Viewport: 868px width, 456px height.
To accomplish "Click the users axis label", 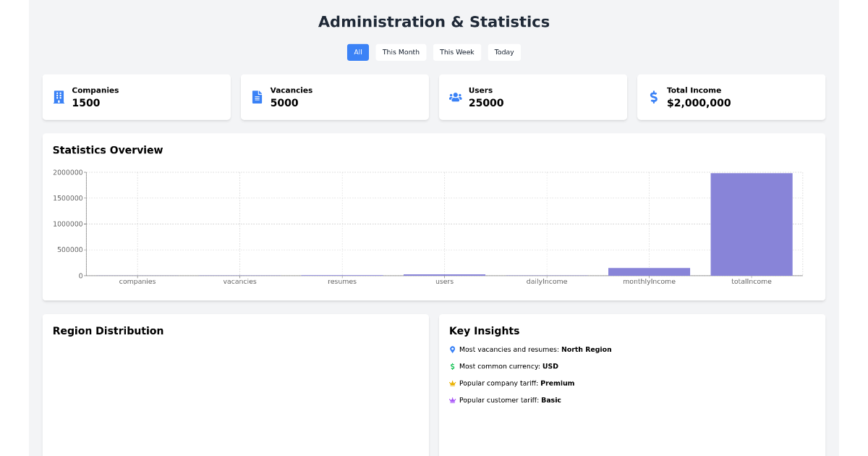I will (444, 281).
